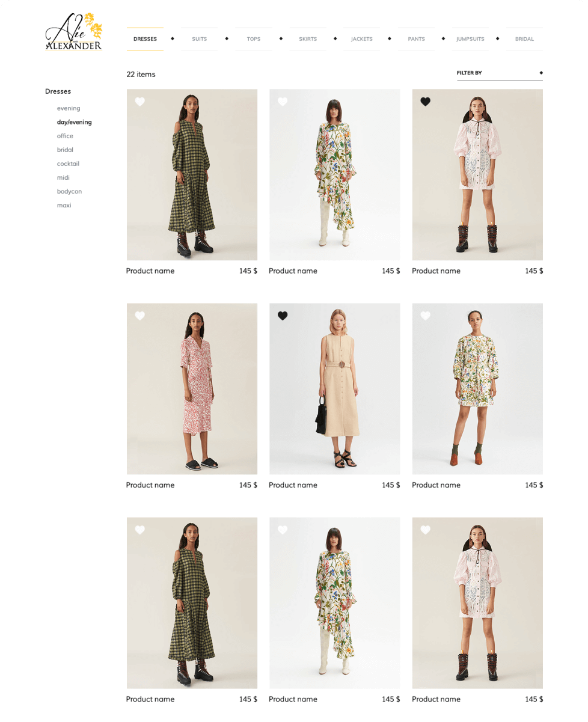Go to the Jumpsuits category tab

pos(470,39)
